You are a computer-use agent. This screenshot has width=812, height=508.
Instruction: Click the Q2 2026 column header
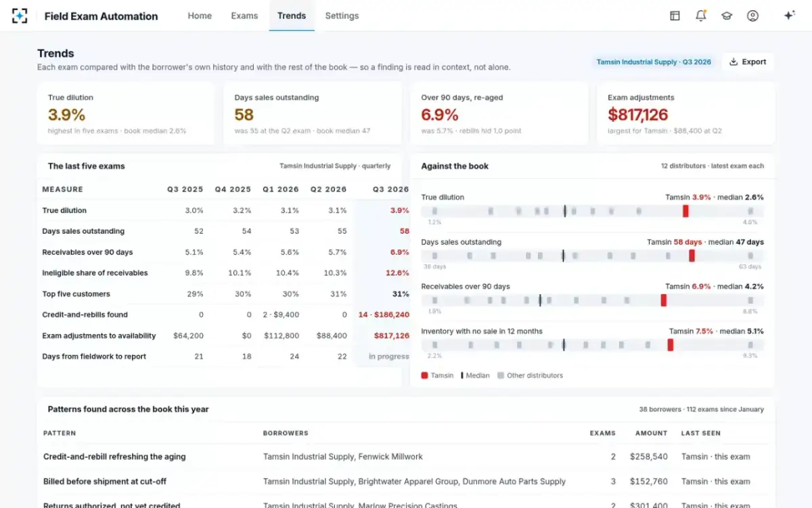tap(328, 190)
